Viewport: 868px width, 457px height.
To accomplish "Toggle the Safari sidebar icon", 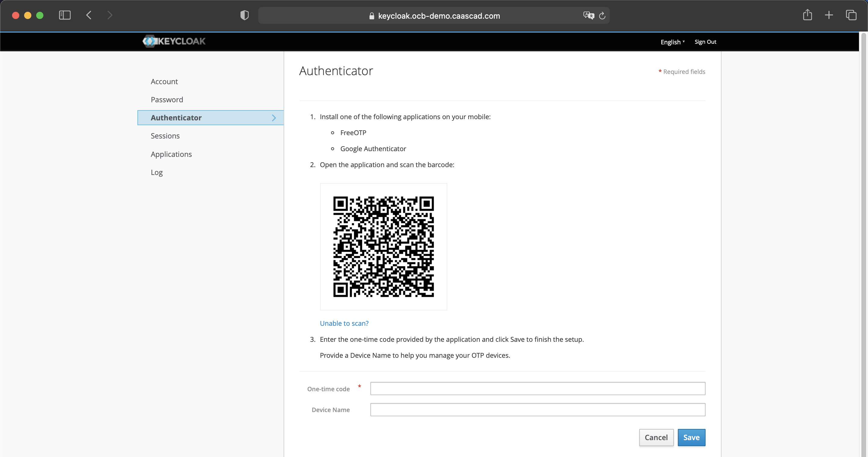I will [65, 15].
